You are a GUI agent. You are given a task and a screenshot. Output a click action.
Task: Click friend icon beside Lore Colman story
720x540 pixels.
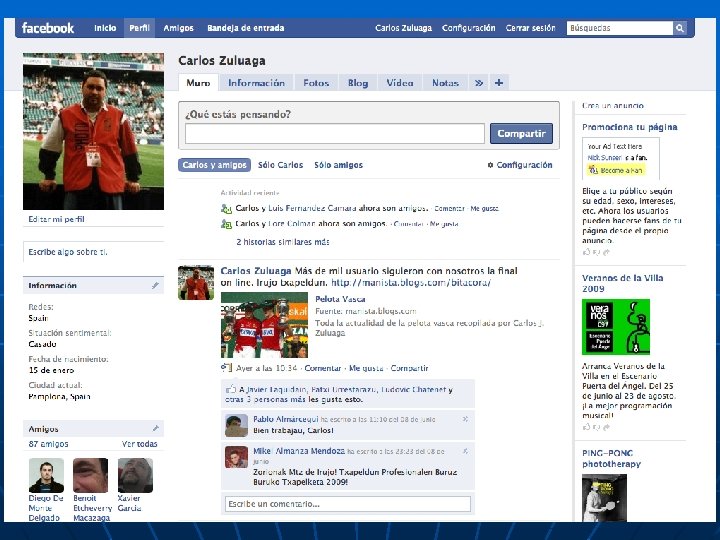(226, 224)
